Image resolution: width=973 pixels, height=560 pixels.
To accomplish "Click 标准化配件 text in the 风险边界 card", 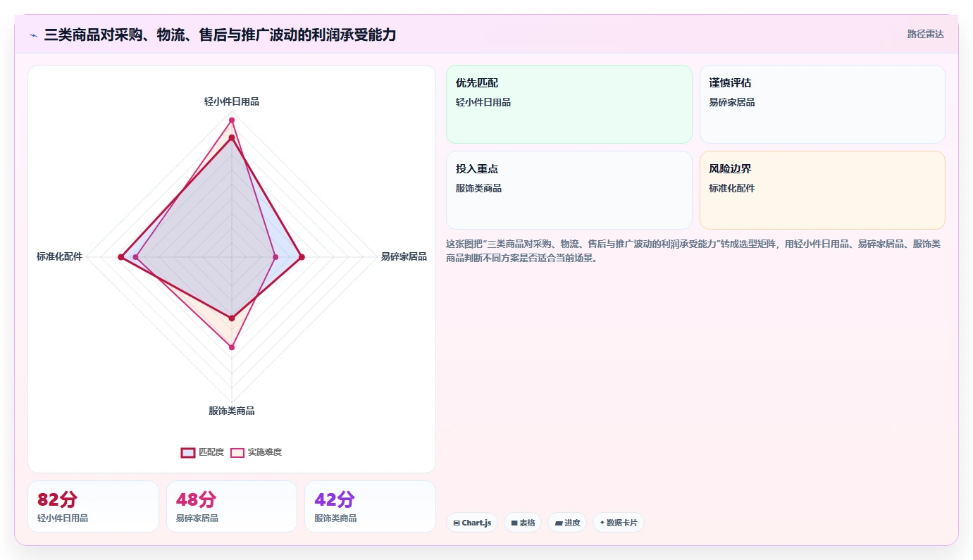I will tap(732, 188).
